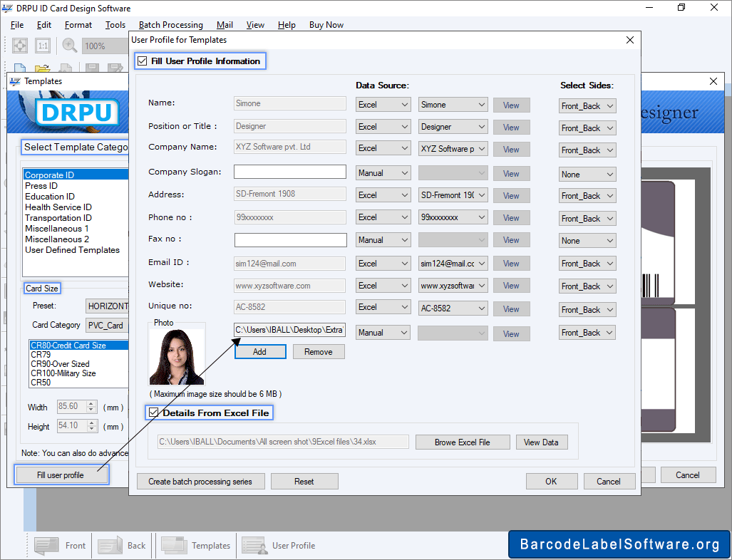732x560 pixels.
Task: Click Templates in the bottom bar
Action: (x=195, y=545)
